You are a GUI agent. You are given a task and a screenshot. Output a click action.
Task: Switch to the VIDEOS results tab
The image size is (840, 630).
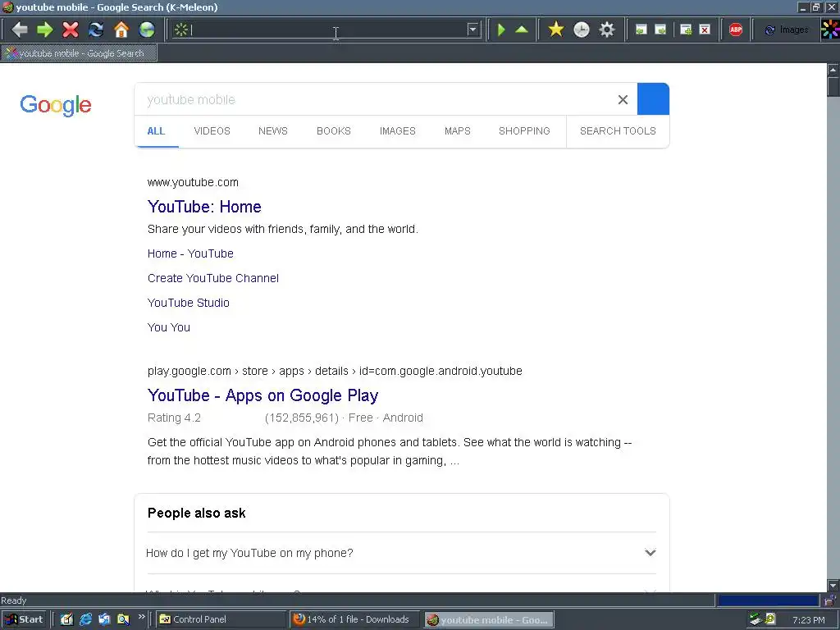[212, 131]
